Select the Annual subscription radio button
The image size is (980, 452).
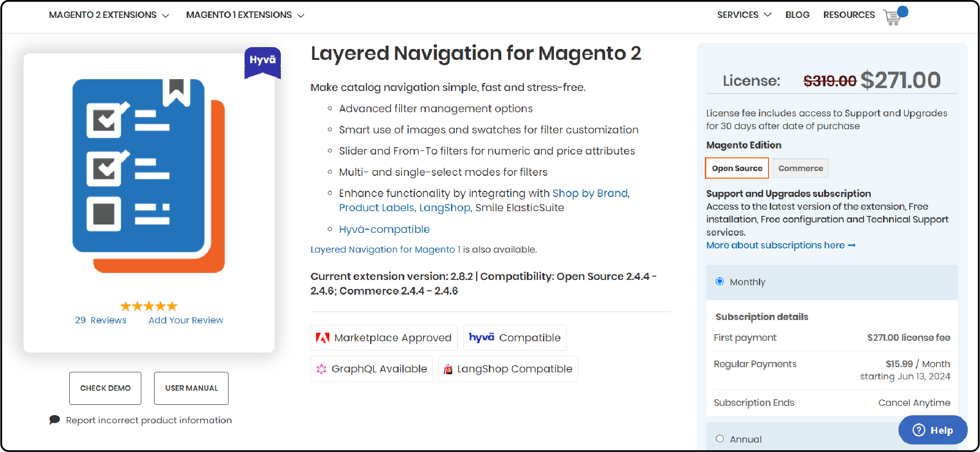tap(719, 439)
